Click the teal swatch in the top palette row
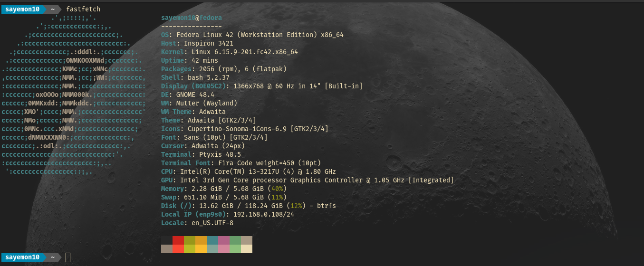Screen dimensions: 644x266 click(x=212, y=240)
